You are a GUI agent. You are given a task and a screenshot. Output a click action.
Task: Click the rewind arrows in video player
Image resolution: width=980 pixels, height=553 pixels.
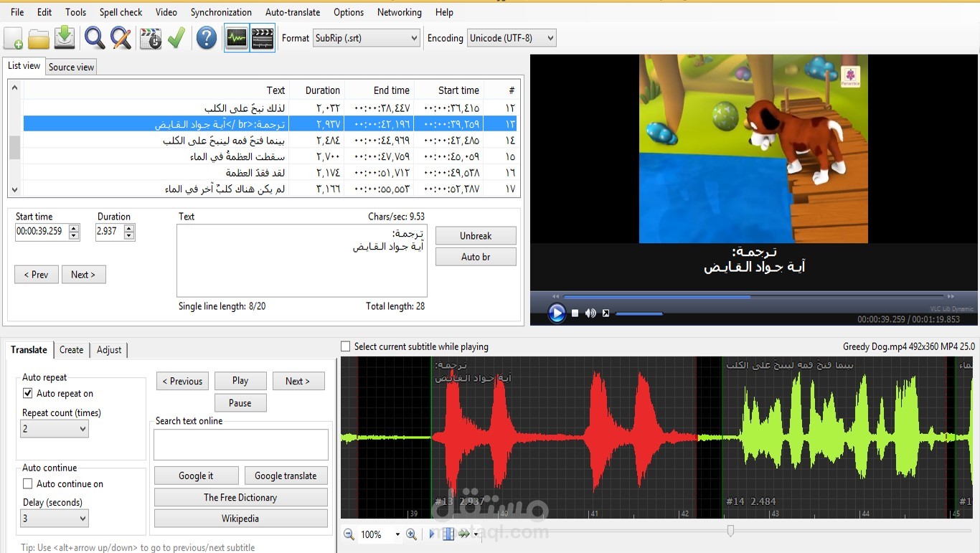pyautogui.click(x=555, y=296)
